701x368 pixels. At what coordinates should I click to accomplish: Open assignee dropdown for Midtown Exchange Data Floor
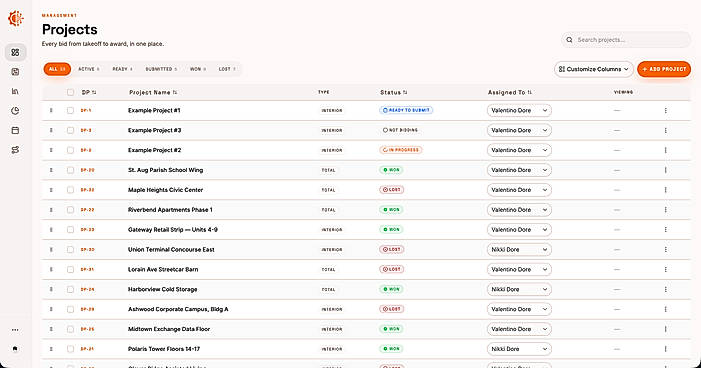click(x=519, y=329)
